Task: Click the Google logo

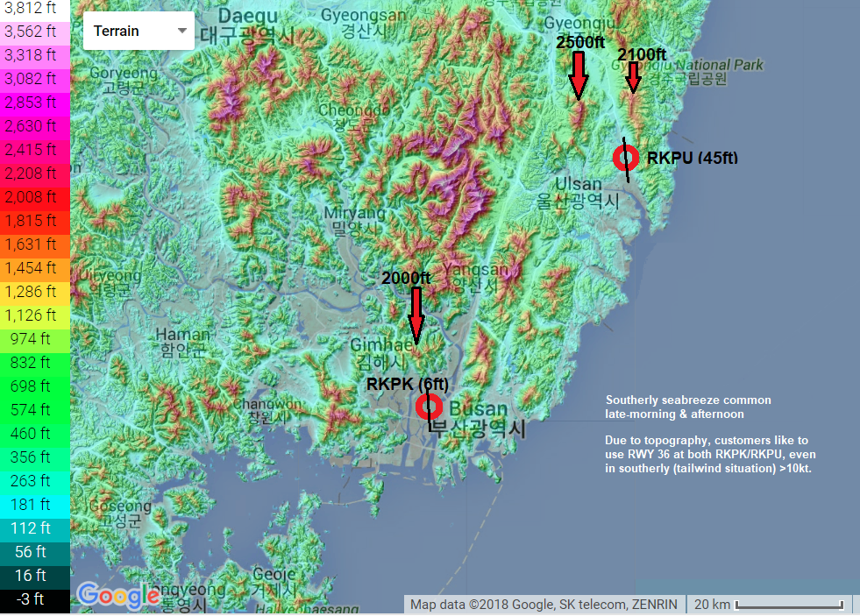Action: (x=112, y=596)
